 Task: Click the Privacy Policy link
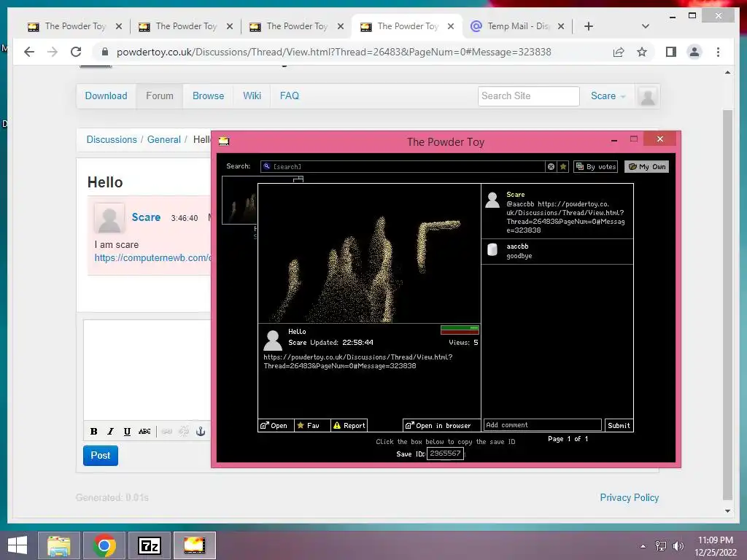click(x=630, y=497)
